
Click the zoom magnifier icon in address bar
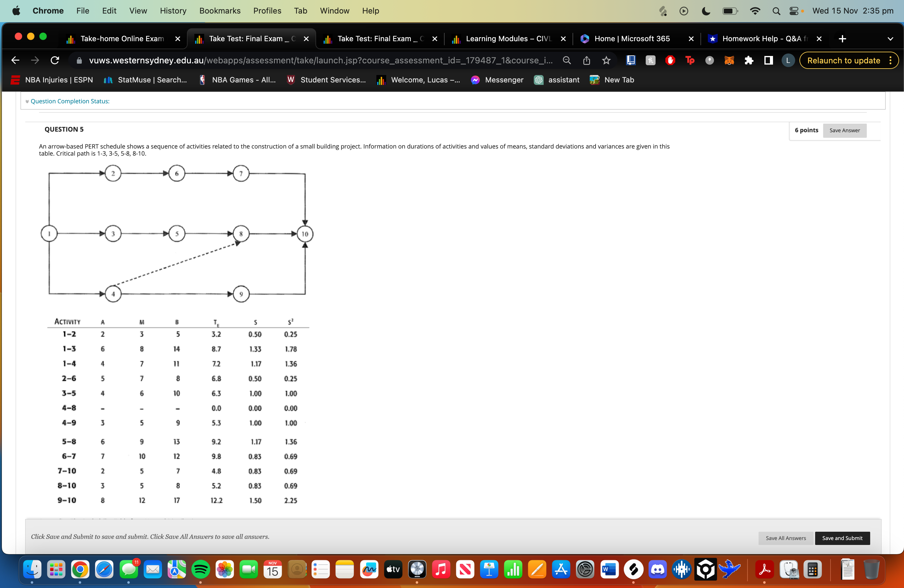[566, 60]
